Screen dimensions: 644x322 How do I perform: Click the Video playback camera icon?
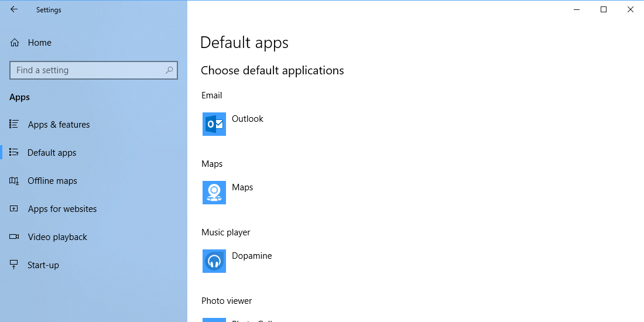14,237
